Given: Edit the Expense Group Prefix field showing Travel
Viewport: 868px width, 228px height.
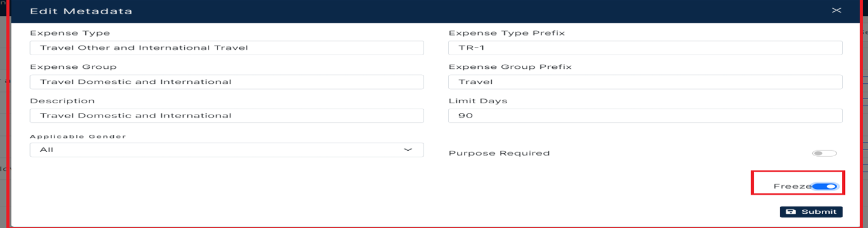Looking at the screenshot, I should [x=645, y=81].
